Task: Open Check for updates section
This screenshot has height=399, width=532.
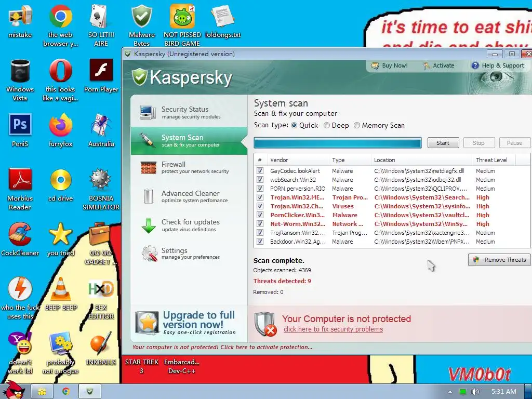Action: point(189,225)
